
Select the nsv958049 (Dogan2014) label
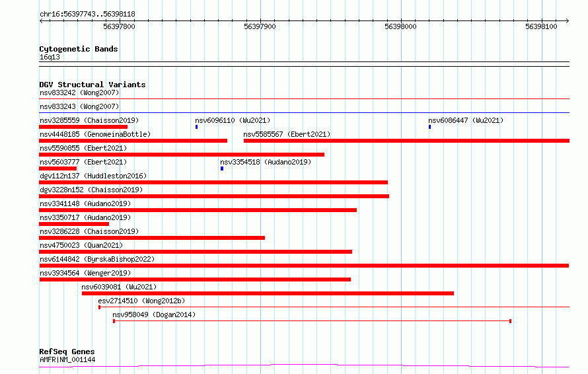tap(154, 315)
